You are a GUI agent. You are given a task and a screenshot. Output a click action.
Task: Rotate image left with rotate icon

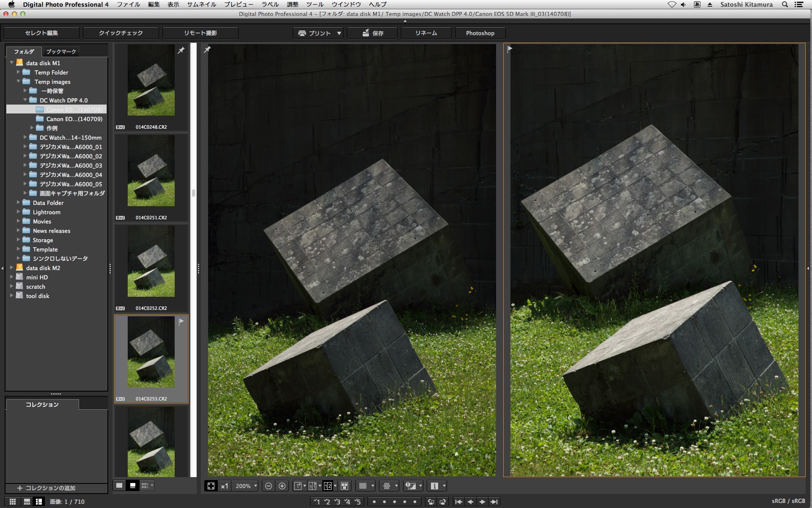tap(431, 502)
